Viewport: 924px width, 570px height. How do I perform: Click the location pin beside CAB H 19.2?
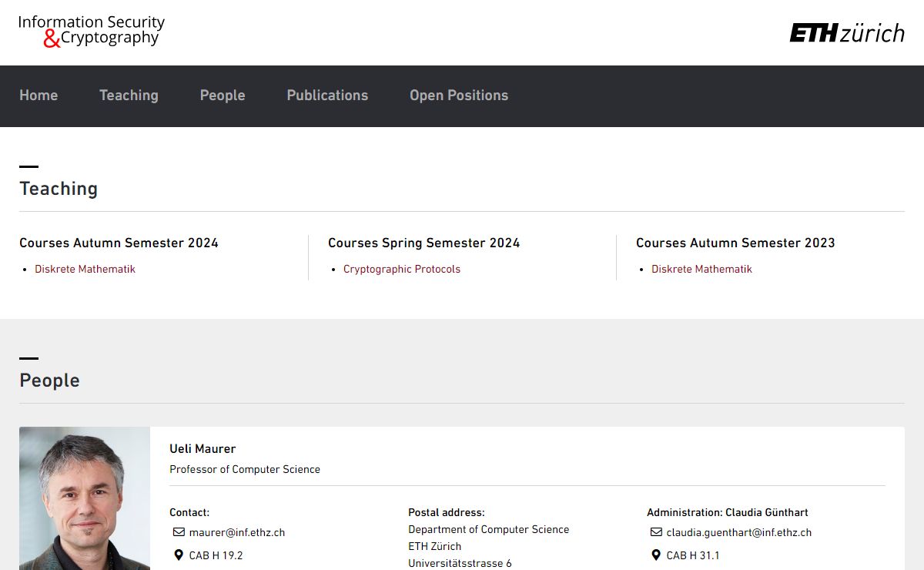pos(179,555)
